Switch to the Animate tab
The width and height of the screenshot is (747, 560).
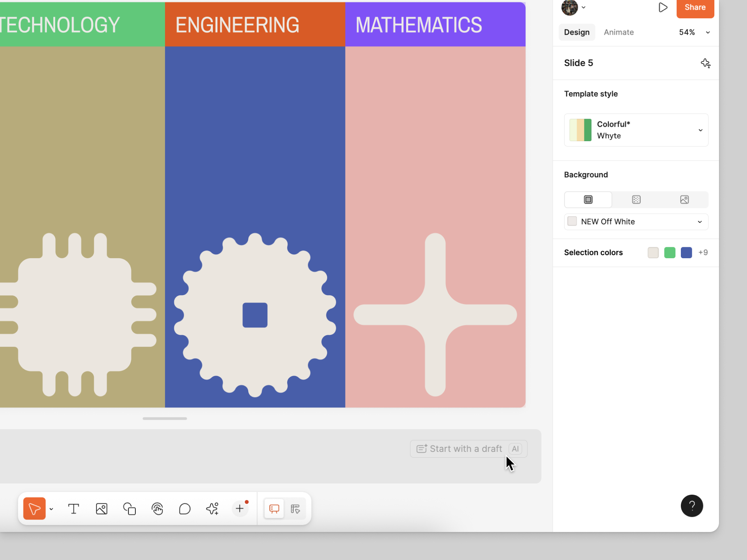619,32
